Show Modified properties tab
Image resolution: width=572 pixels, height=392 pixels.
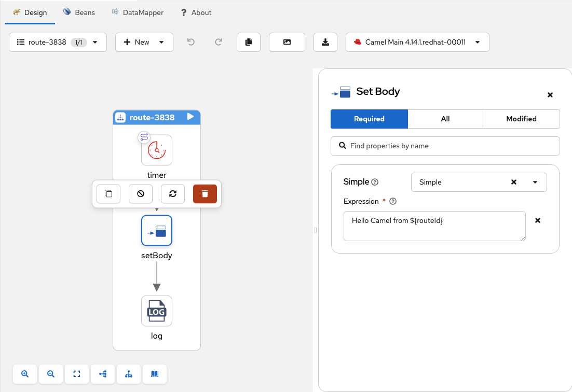coord(521,119)
